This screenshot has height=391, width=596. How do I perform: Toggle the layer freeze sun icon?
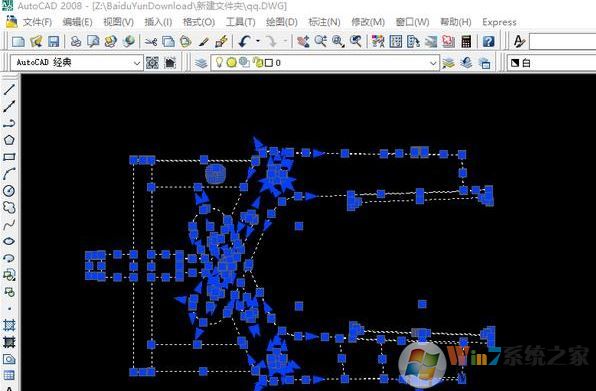[x=231, y=63]
